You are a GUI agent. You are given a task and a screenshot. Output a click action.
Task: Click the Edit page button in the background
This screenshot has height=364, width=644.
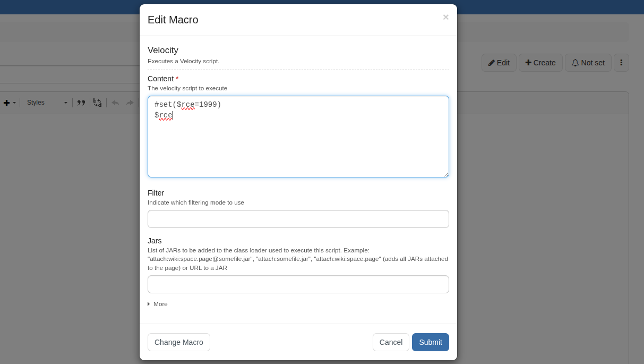499,63
